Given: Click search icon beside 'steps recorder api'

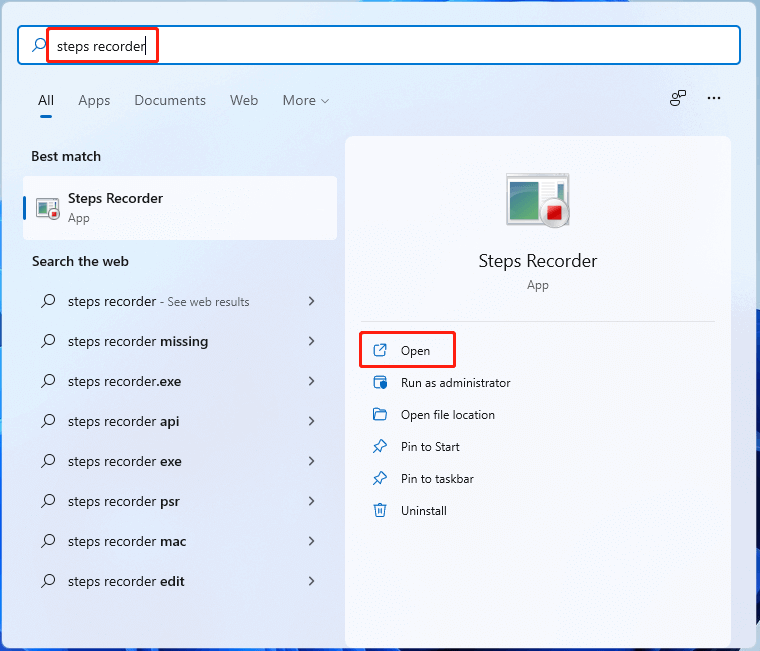Looking at the screenshot, I should (x=48, y=421).
